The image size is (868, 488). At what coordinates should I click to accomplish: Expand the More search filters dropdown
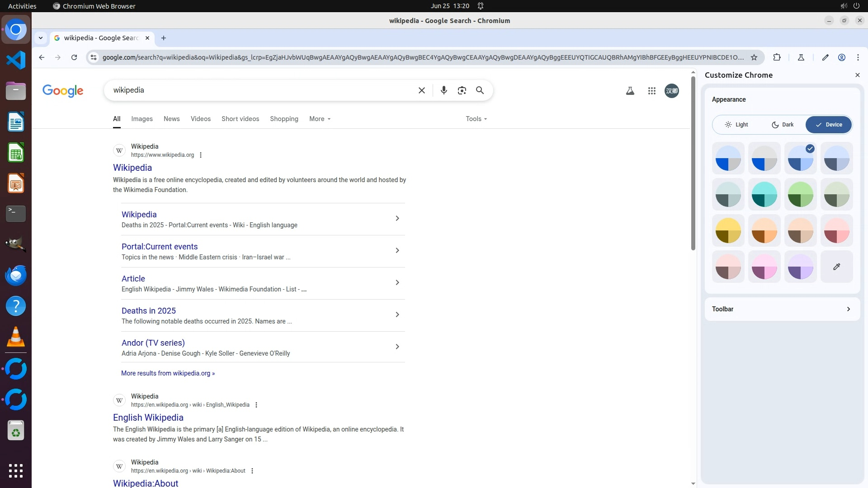click(x=320, y=119)
